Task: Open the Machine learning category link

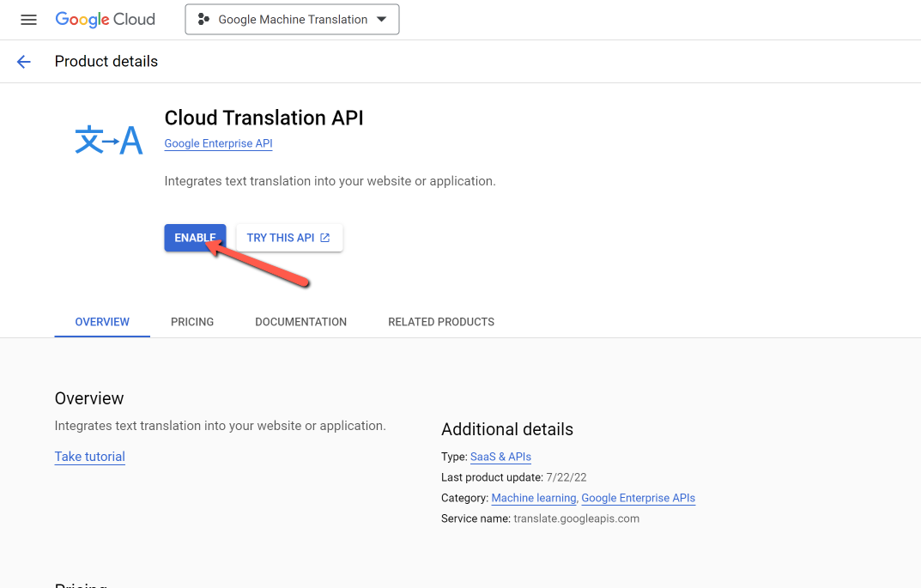Action: coord(534,498)
